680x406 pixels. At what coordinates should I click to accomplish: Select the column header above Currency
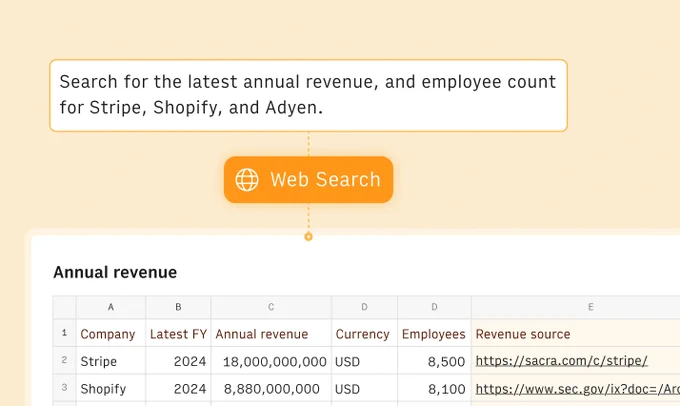click(x=364, y=307)
